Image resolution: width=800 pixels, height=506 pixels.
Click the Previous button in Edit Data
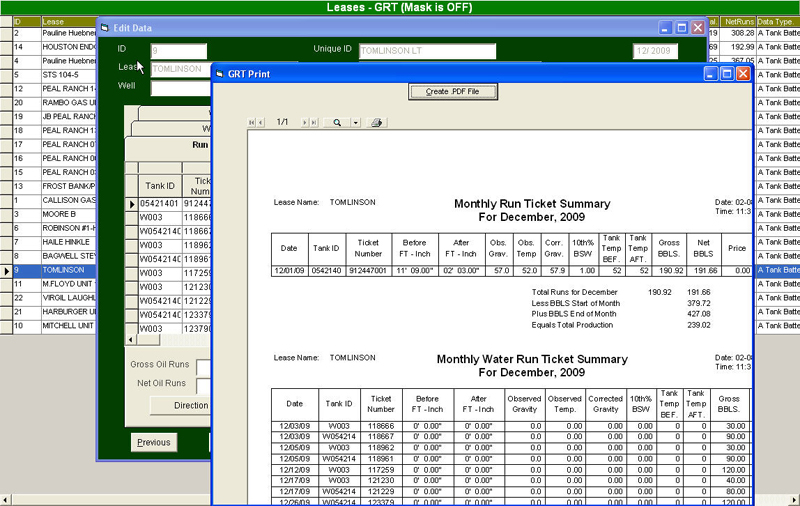tap(154, 442)
